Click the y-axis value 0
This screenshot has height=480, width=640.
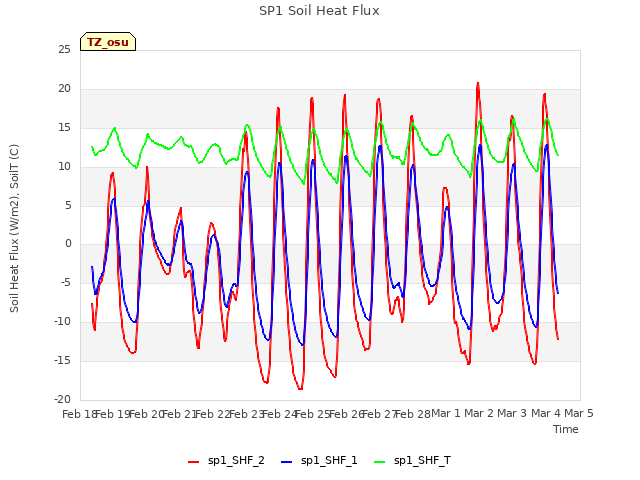click(68, 244)
